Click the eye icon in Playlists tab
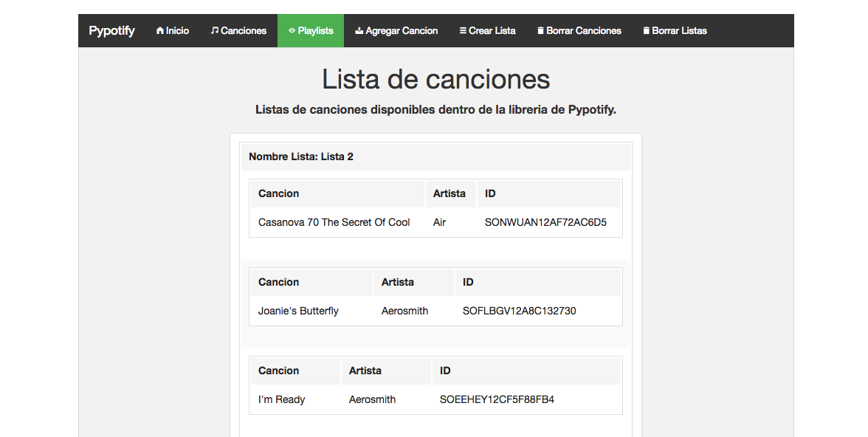 click(x=292, y=31)
